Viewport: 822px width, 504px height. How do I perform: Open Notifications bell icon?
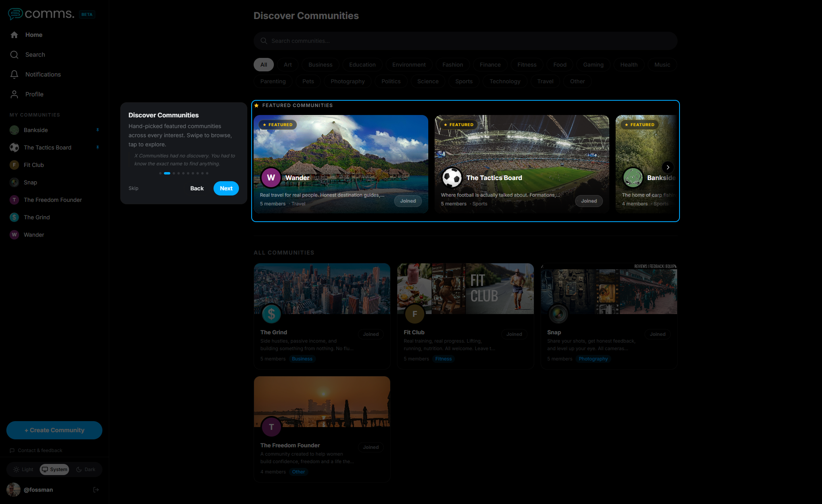pos(14,75)
